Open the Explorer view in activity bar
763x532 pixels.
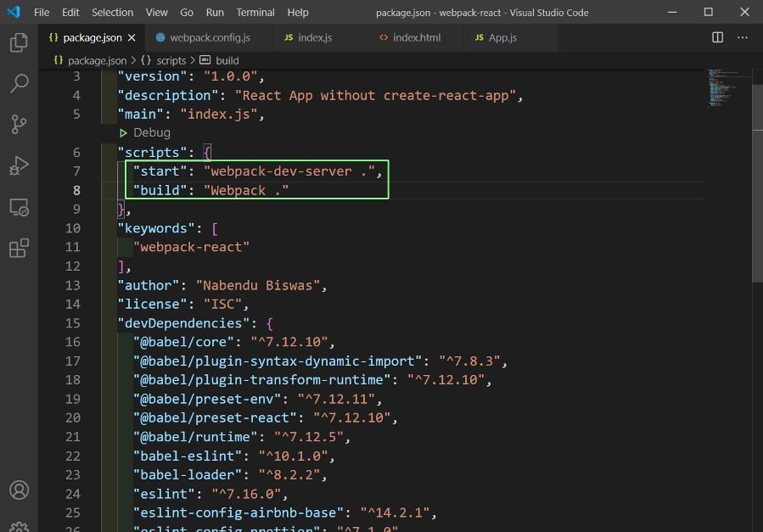coord(19,43)
